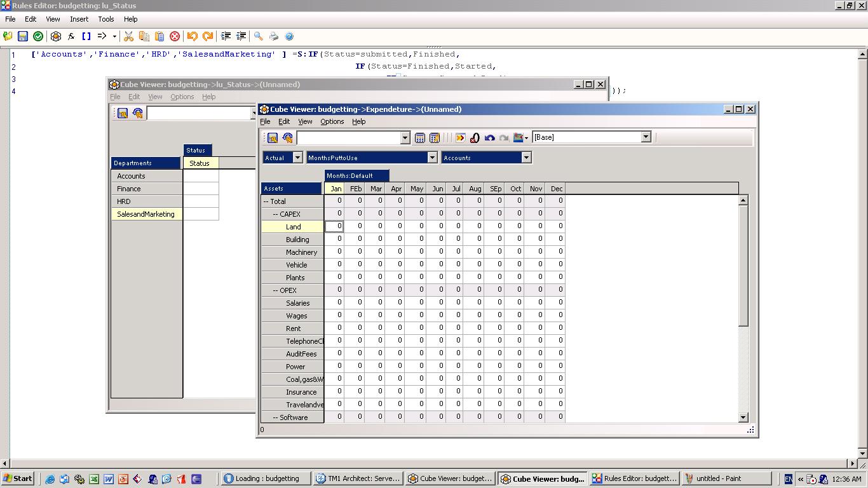
Task: Click the red X delete icon
Action: click(x=175, y=36)
